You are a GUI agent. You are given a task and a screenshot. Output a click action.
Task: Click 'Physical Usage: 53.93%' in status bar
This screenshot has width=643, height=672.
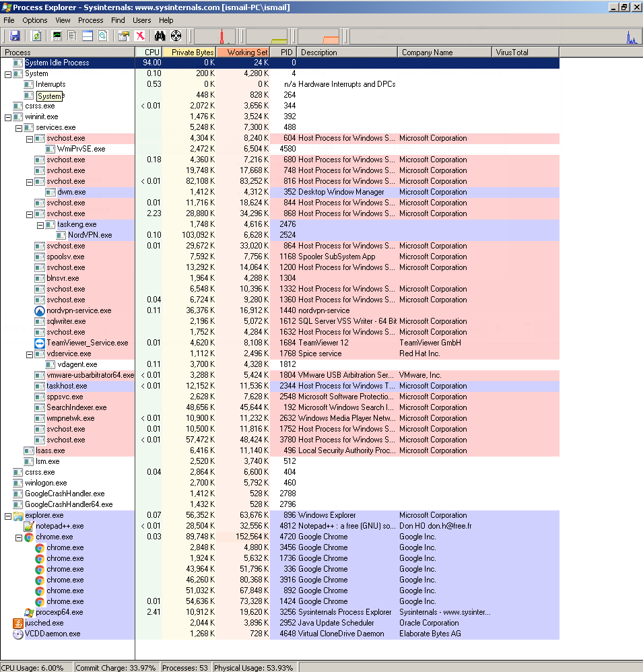[x=254, y=668]
